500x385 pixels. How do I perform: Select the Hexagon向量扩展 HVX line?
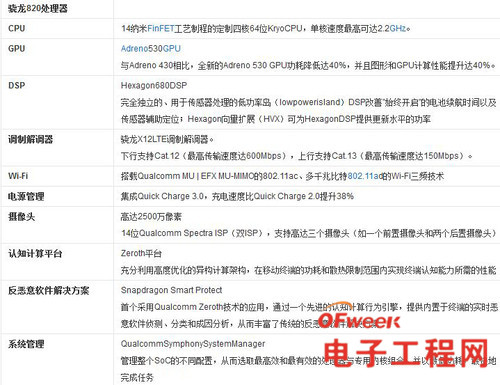click(x=276, y=119)
